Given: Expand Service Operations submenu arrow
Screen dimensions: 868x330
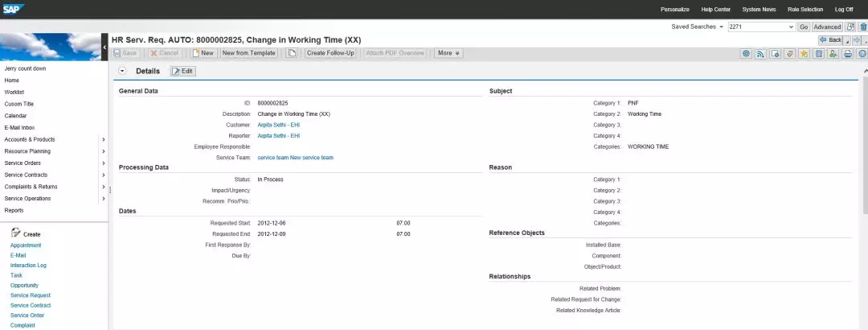Looking at the screenshot, I should click(103, 199).
